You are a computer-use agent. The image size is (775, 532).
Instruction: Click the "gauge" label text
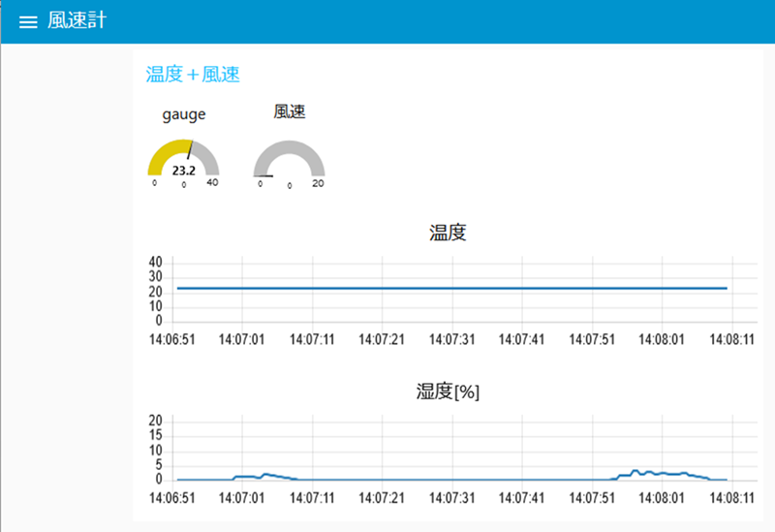(183, 114)
